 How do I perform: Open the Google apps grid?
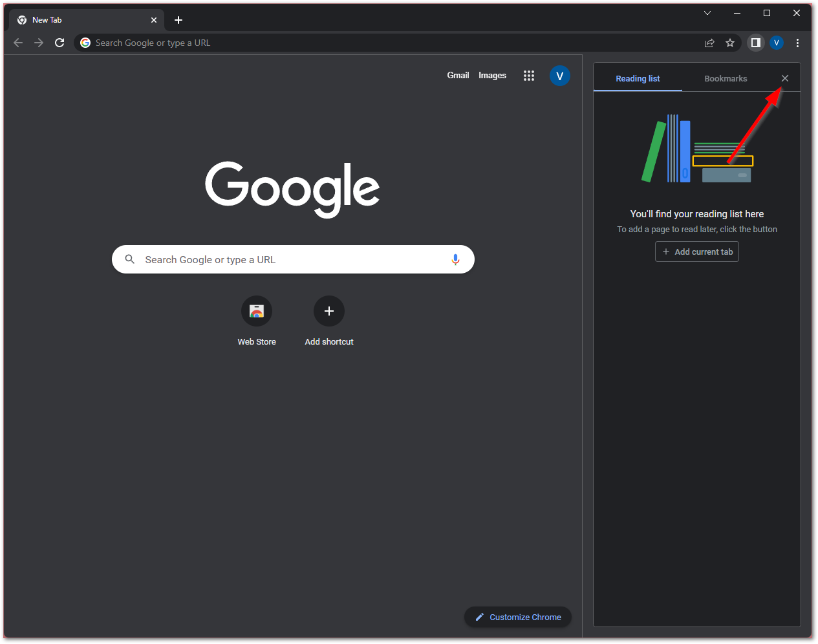[529, 76]
